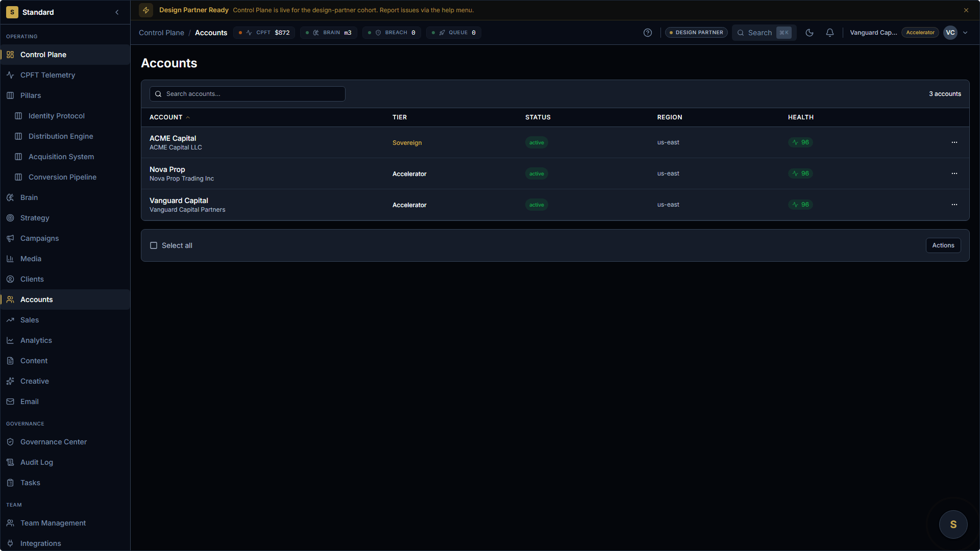Viewport: 980px width, 551px height.
Task: Open Control Plane in the sidebar
Action: (x=65, y=55)
